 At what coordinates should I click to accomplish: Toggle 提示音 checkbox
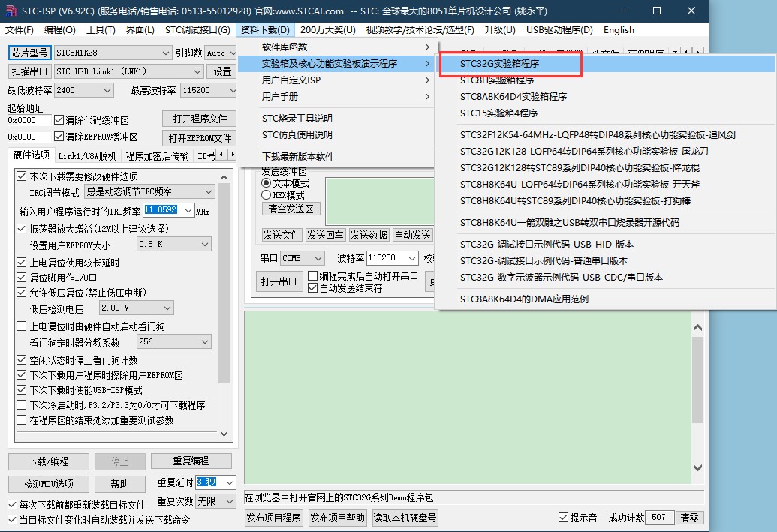tap(563, 517)
